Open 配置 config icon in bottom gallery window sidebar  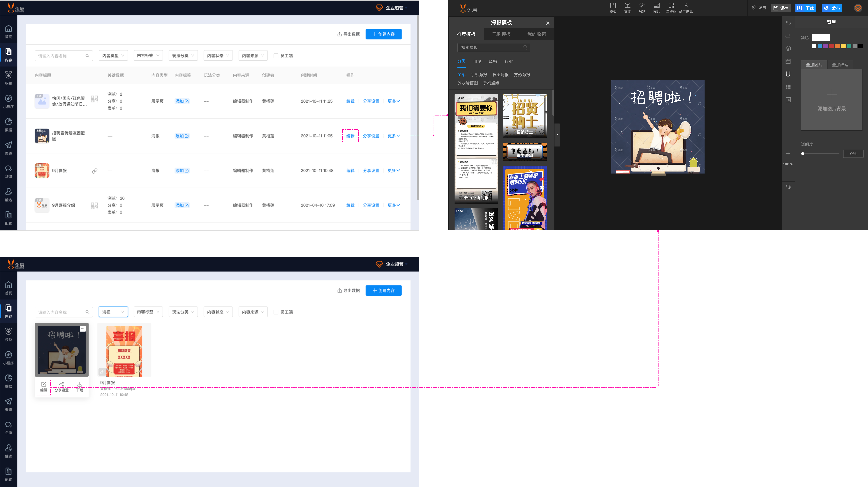(8, 474)
